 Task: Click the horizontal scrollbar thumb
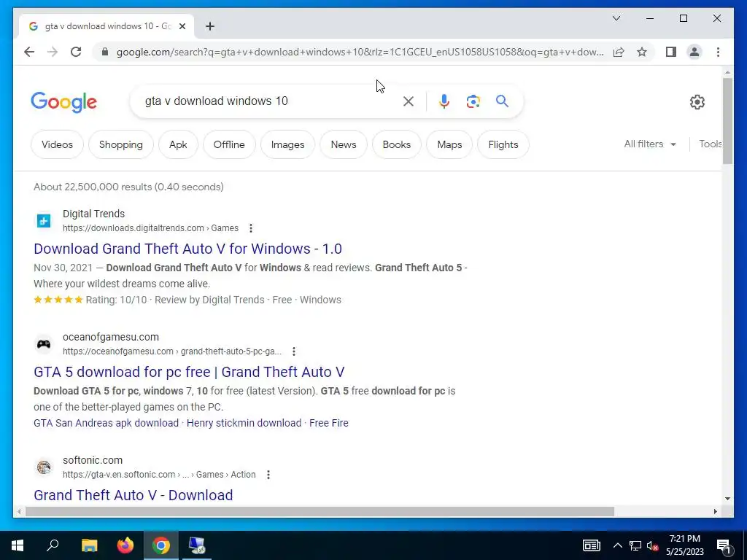pos(320,511)
